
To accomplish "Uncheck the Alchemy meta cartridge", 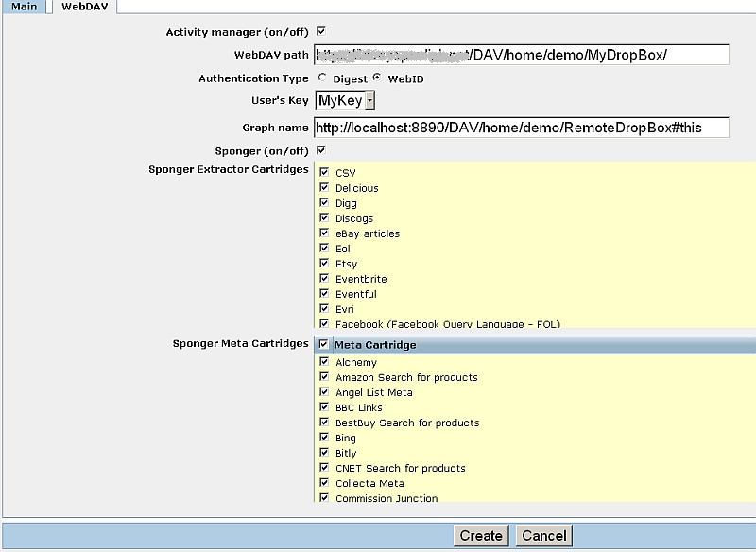I will click(x=324, y=362).
